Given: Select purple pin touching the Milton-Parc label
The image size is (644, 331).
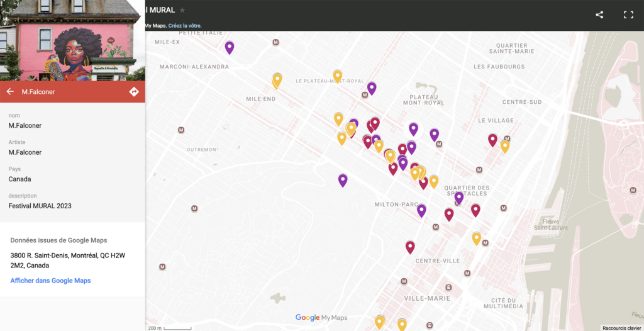Looking at the screenshot, I should [421, 211].
